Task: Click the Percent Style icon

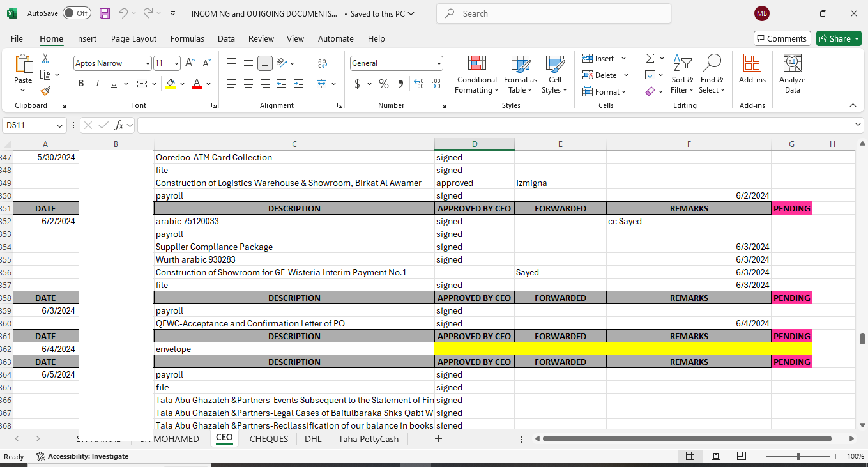Action: click(x=383, y=84)
